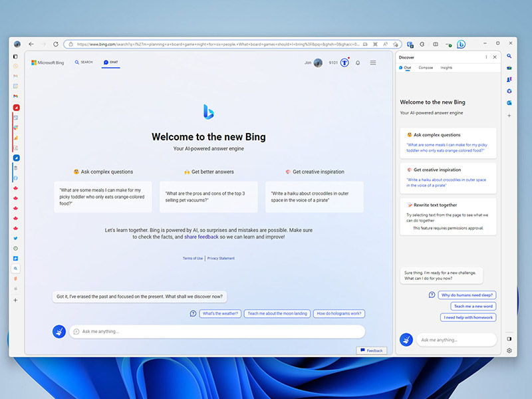The image size is (532, 399).
Task: Add a tool with sidebar plus button
Action: [x=509, y=115]
